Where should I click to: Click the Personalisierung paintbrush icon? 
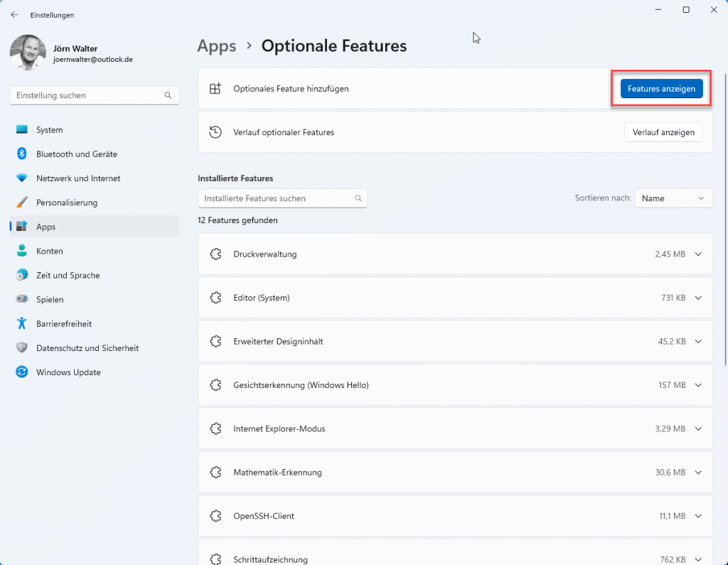(x=22, y=203)
